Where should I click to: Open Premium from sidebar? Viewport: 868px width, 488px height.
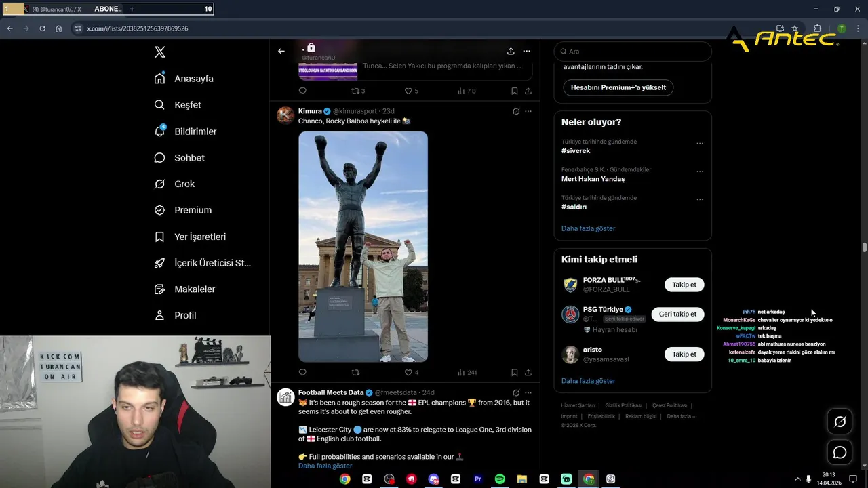[182, 210]
